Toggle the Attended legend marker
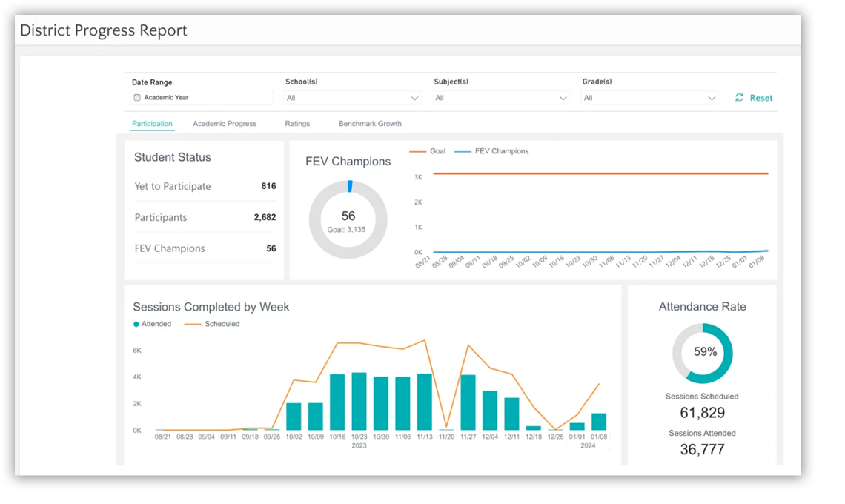845x504 pixels. (136, 324)
